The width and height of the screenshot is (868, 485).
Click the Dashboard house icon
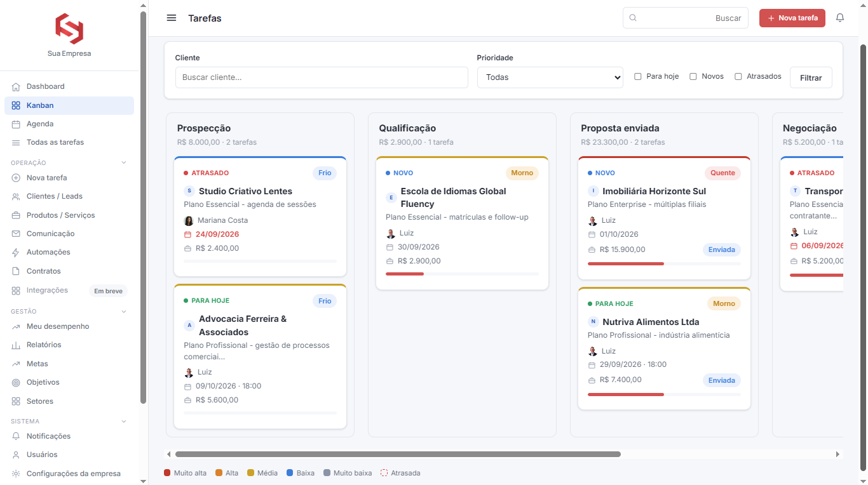point(16,86)
